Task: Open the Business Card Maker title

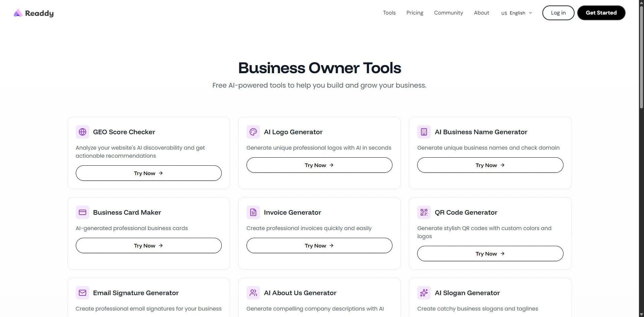Action: [x=127, y=212]
